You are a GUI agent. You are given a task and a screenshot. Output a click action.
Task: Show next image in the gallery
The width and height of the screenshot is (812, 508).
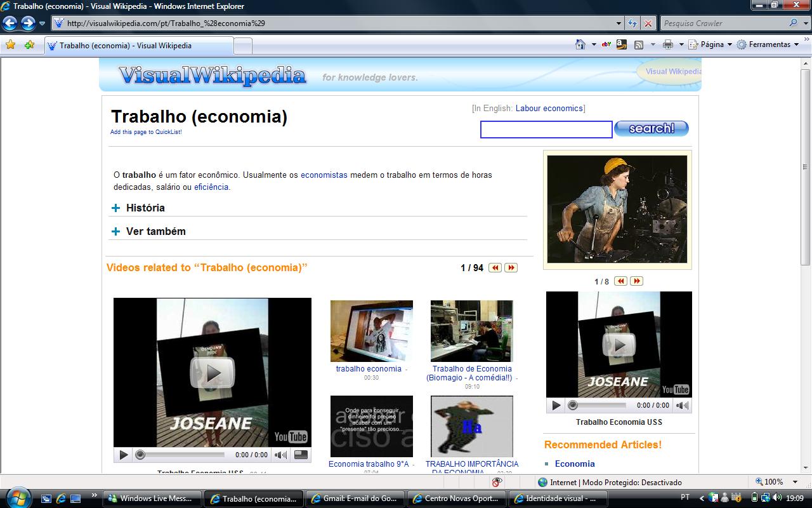click(x=636, y=281)
